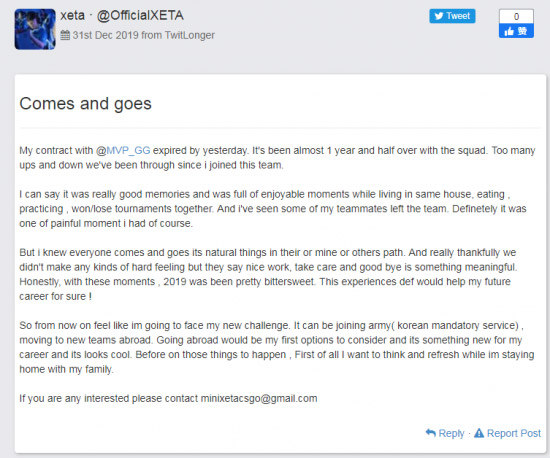Click the Twitter bird icon in Tweet button
The height and width of the screenshot is (458, 550).
tap(438, 16)
